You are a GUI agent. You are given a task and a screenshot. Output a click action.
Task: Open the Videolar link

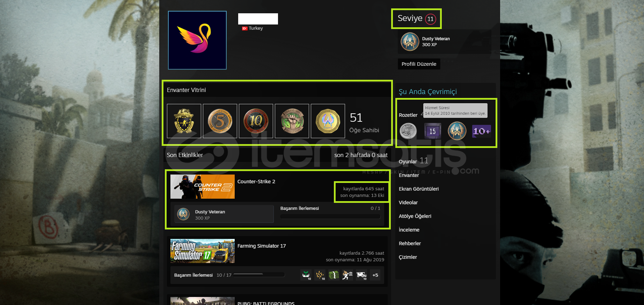[408, 203]
